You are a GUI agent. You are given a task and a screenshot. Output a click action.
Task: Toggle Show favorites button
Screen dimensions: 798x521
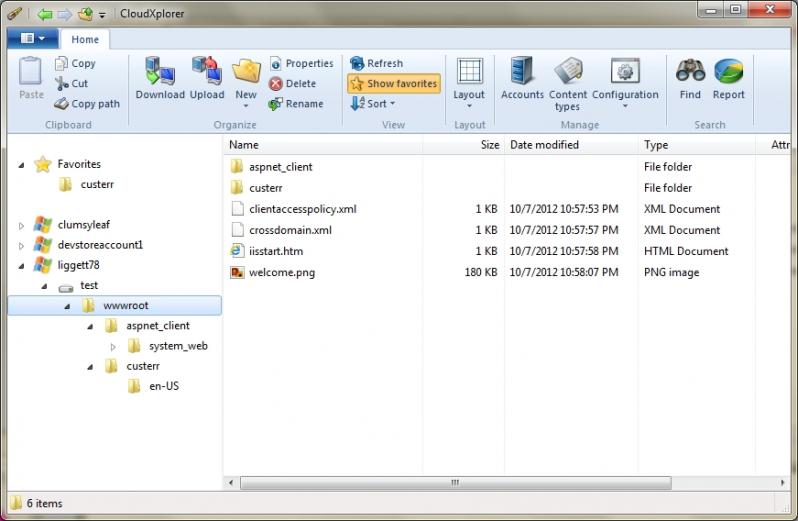point(394,83)
